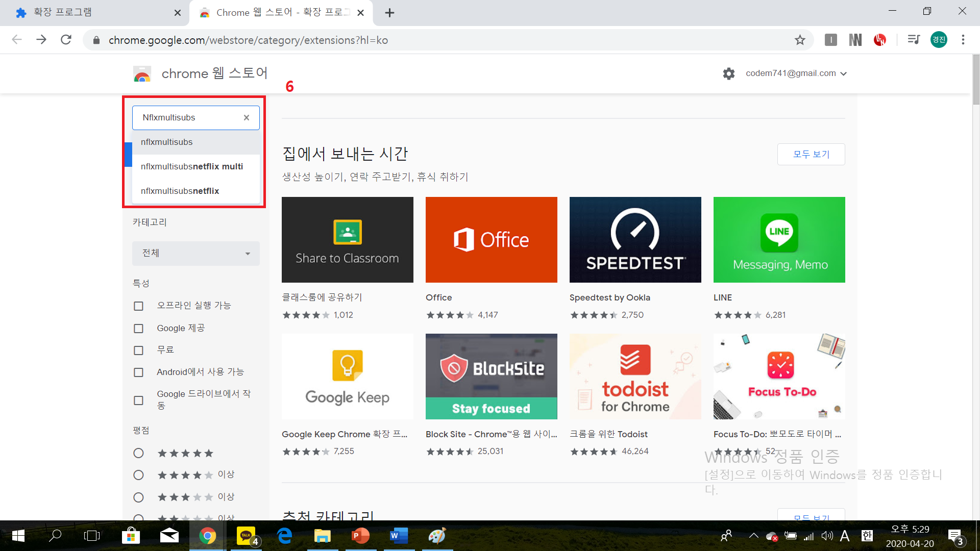
Task: Open a new browser tab
Action: (x=389, y=13)
